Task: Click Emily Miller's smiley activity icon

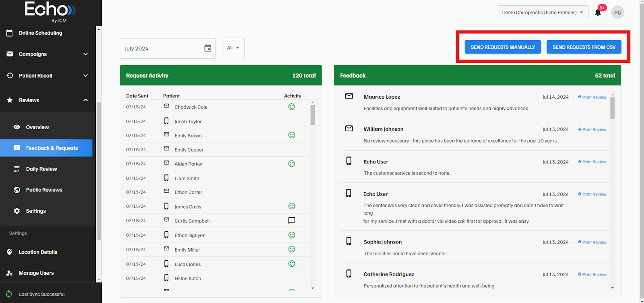Action: point(292,249)
